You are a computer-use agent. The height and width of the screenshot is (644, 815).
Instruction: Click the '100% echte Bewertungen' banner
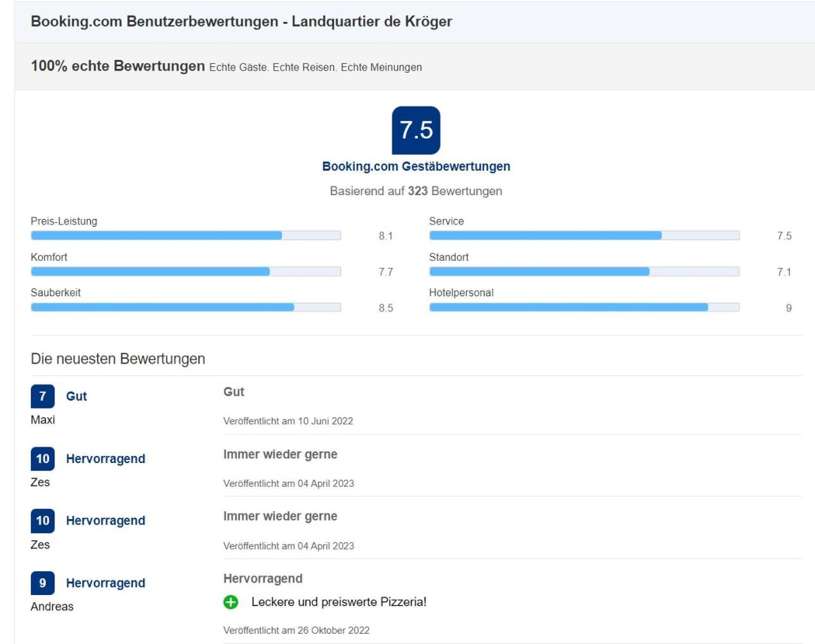[x=415, y=66]
